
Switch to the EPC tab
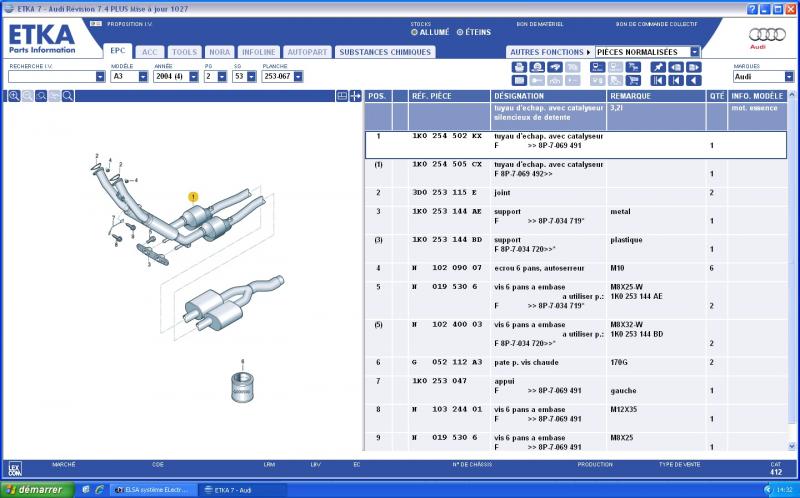(118, 51)
